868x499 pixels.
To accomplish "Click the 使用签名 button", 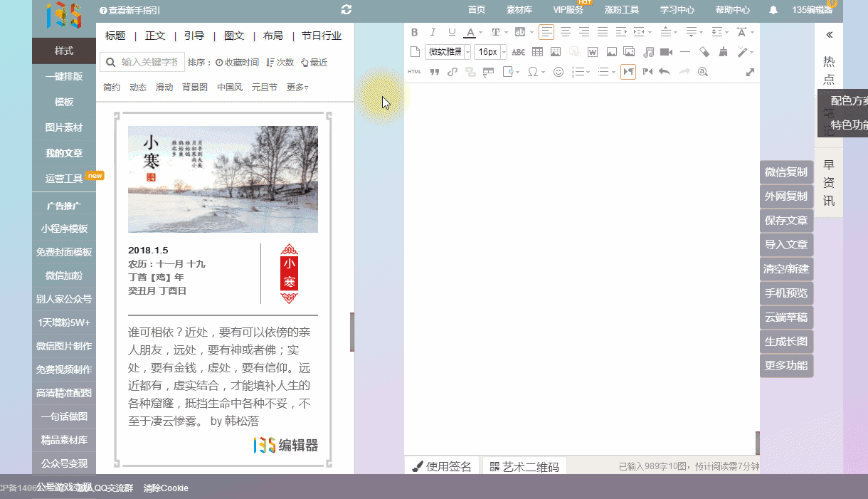I will click(x=442, y=466).
